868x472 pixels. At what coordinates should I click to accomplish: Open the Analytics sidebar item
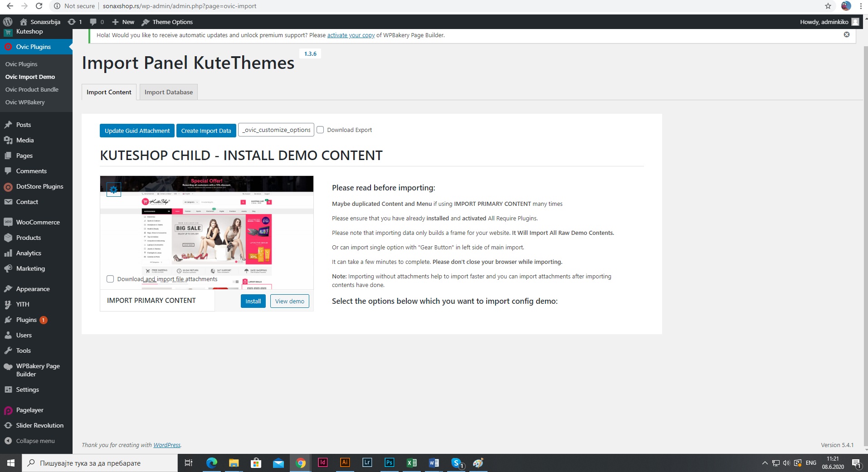point(36,253)
